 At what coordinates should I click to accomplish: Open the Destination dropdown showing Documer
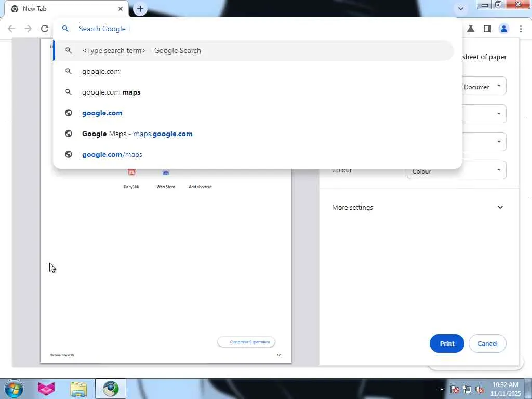click(x=484, y=86)
